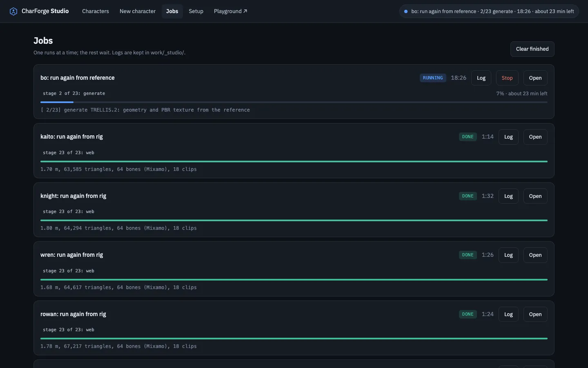Click the generate TRELLIS.2 log line
Screen dimensions: 588x368
[145, 110]
